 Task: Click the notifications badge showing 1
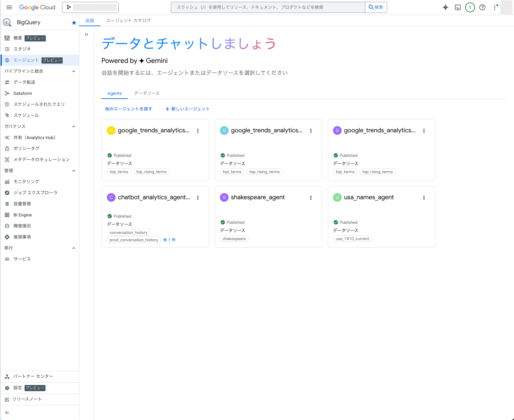tap(470, 7)
